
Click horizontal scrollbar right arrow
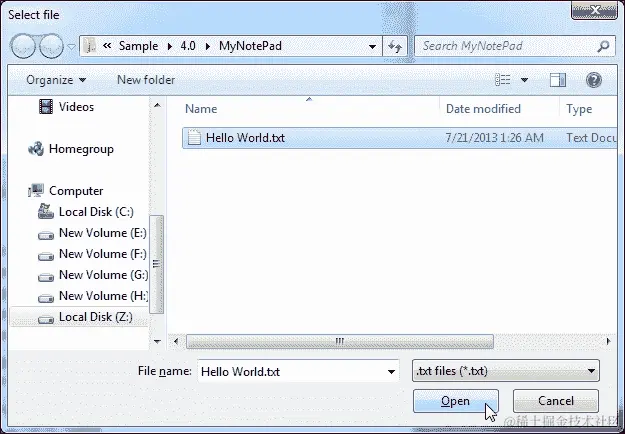coord(608,342)
